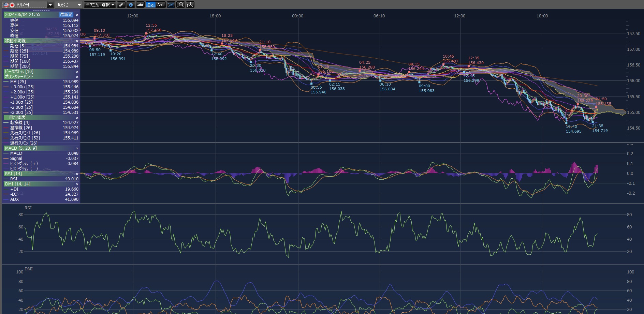This screenshot has width=644, height=314.
Task: Click the blue info icon
Action: point(131,5)
